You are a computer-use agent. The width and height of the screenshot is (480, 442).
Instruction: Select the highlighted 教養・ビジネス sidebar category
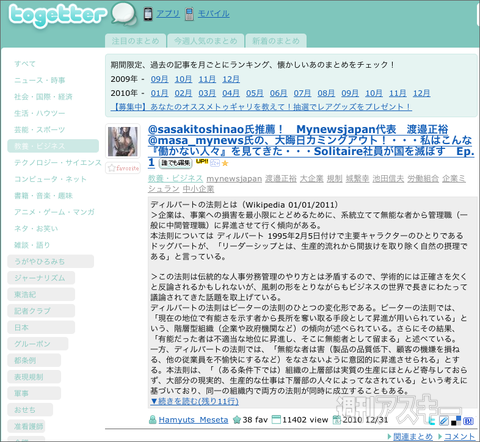(x=53, y=146)
